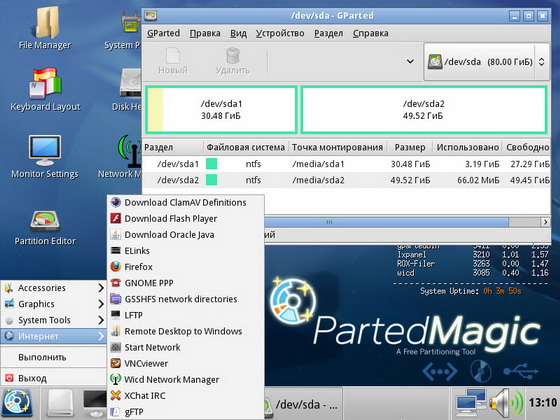Open the Правка menu
Image resolution: width=560 pixels, height=420 pixels.
click(x=205, y=33)
